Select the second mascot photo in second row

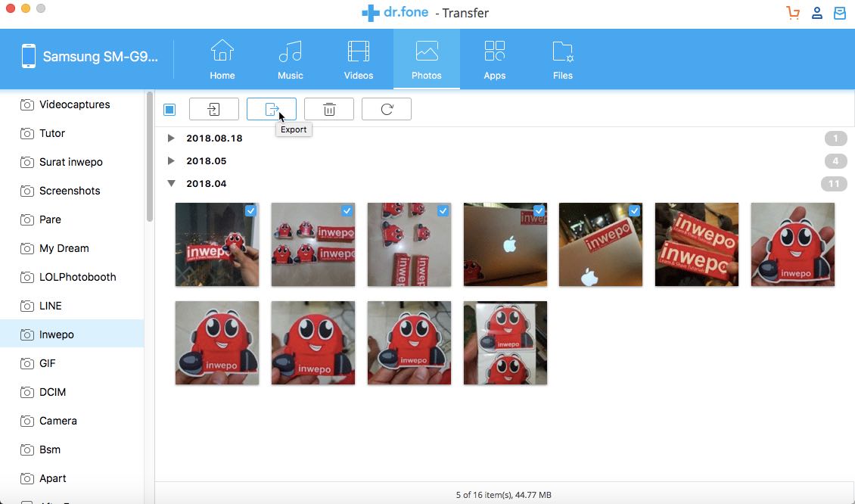tap(313, 343)
